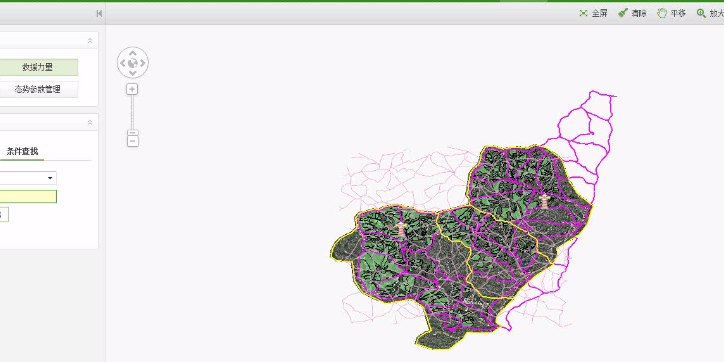Screen dimensions: 724x362
Task: Zoom out with the minus button
Action: click(x=133, y=141)
